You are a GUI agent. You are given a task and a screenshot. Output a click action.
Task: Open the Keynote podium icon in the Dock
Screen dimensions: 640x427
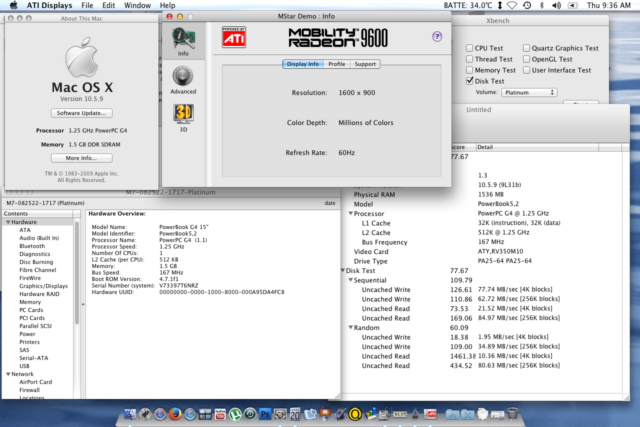325,414
